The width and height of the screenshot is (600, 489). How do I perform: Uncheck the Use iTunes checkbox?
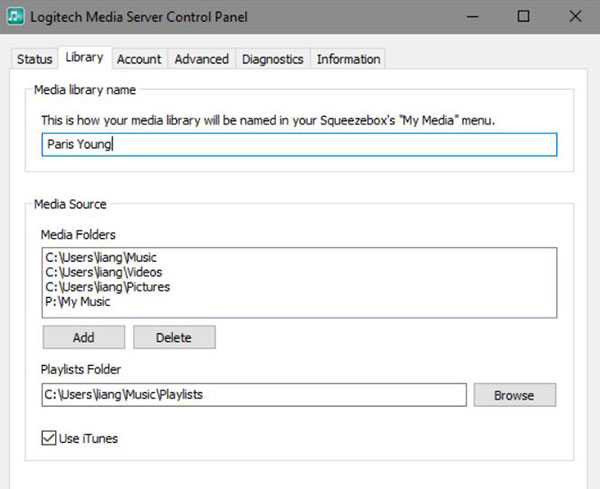pyautogui.click(x=49, y=438)
